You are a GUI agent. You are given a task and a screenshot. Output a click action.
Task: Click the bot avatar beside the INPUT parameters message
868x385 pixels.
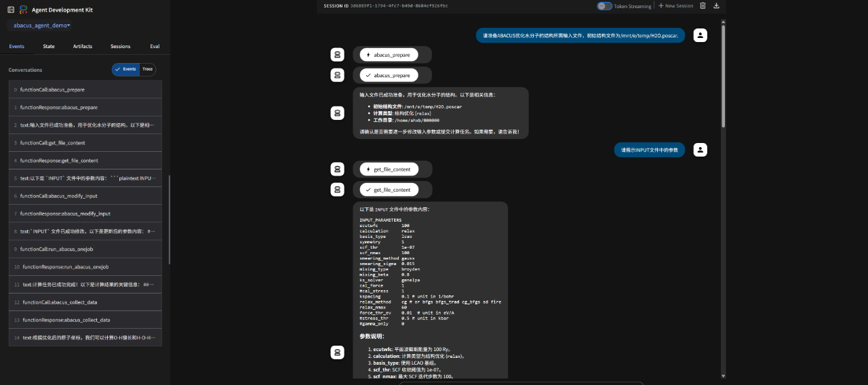pos(338,352)
